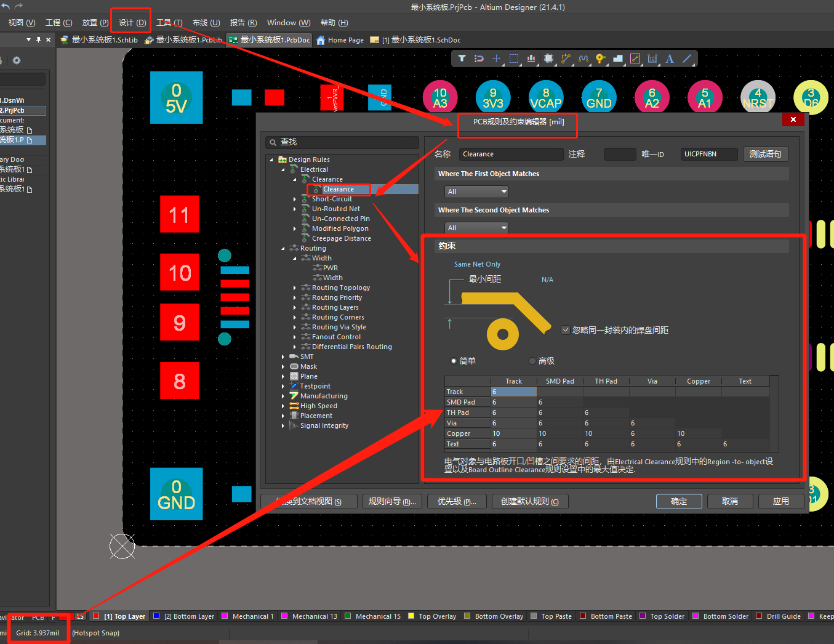Select the place text string tool

670,58
